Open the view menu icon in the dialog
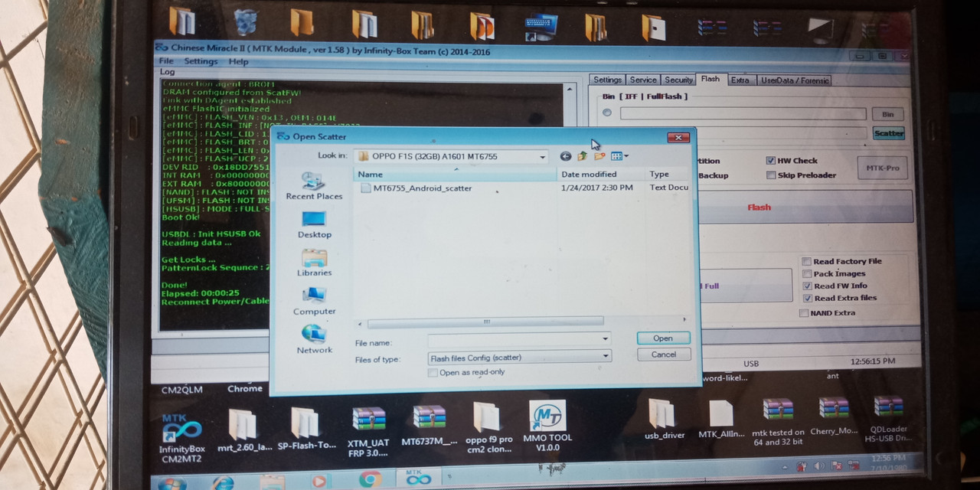The height and width of the screenshot is (490, 980). tap(619, 156)
